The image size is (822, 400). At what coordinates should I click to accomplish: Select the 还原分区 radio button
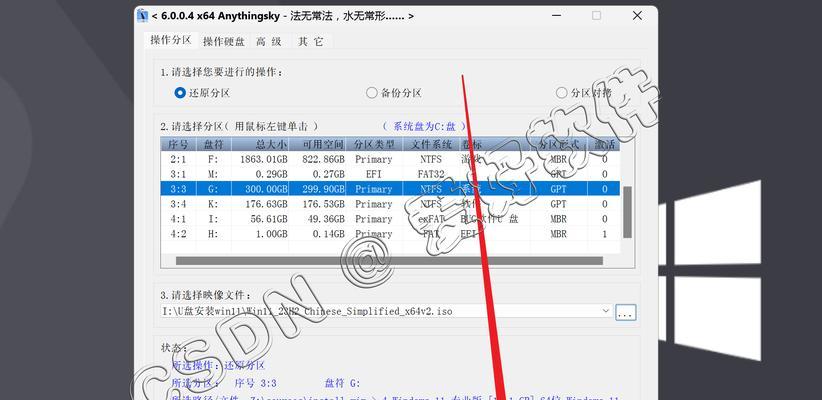click(202, 93)
